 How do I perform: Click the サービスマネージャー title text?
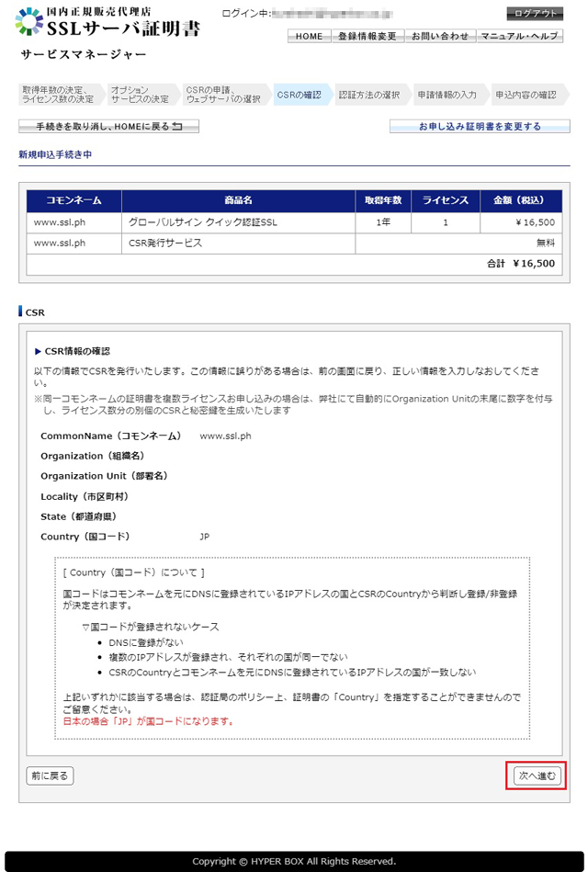point(84,54)
